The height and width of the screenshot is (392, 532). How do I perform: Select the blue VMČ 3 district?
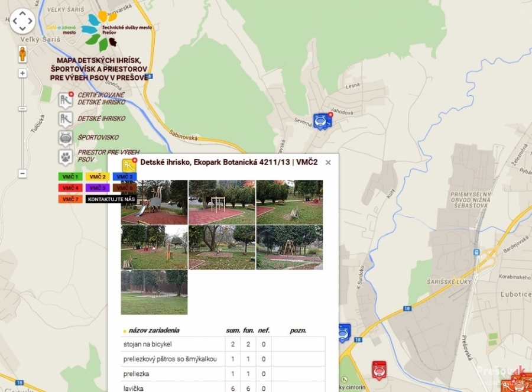click(x=124, y=176)
